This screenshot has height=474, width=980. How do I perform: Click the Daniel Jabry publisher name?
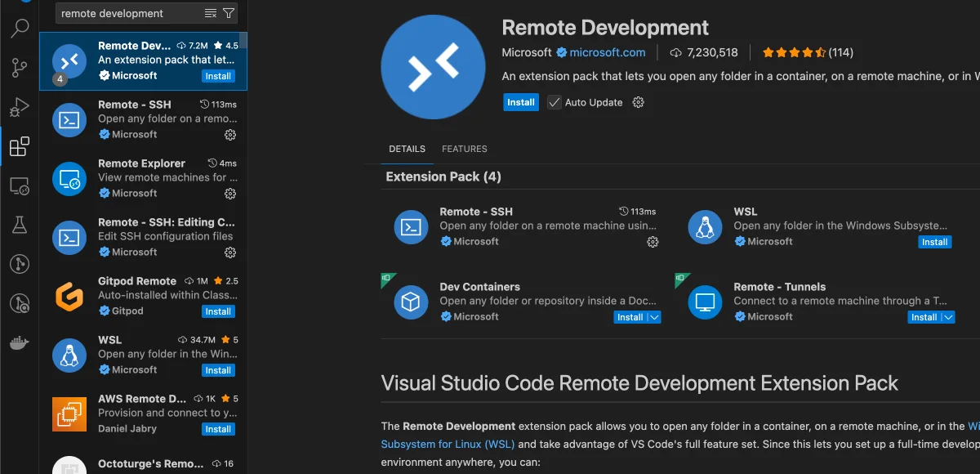(127, 429)
